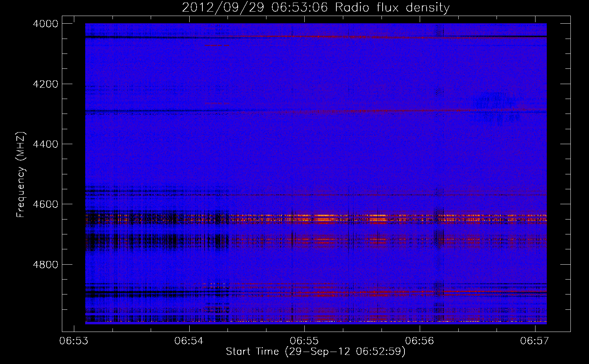The image size is (589, 364).
Task: Select the 4000 frequency tick label
Action: click(46, 24)
